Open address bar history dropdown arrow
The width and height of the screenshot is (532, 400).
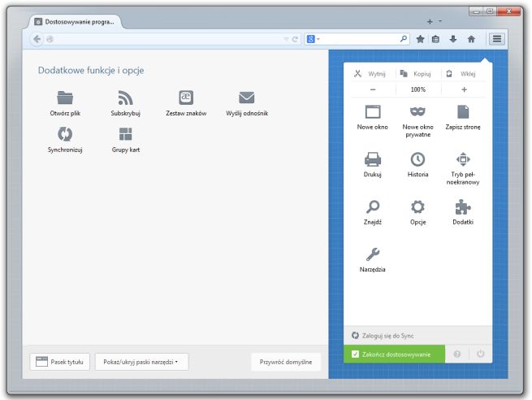tap(286, 39)
